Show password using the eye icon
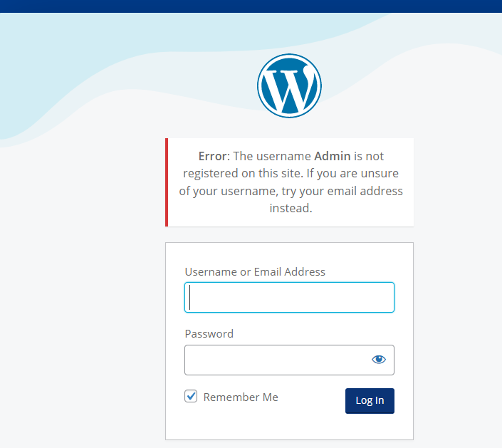Viewport: 502px width, 448px height. tap(379, 359)
